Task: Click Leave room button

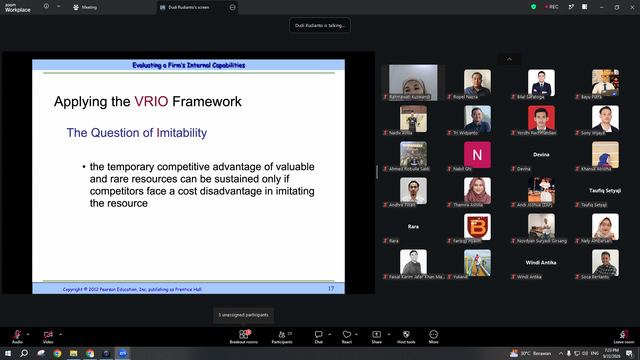Action: click(624, 337)
